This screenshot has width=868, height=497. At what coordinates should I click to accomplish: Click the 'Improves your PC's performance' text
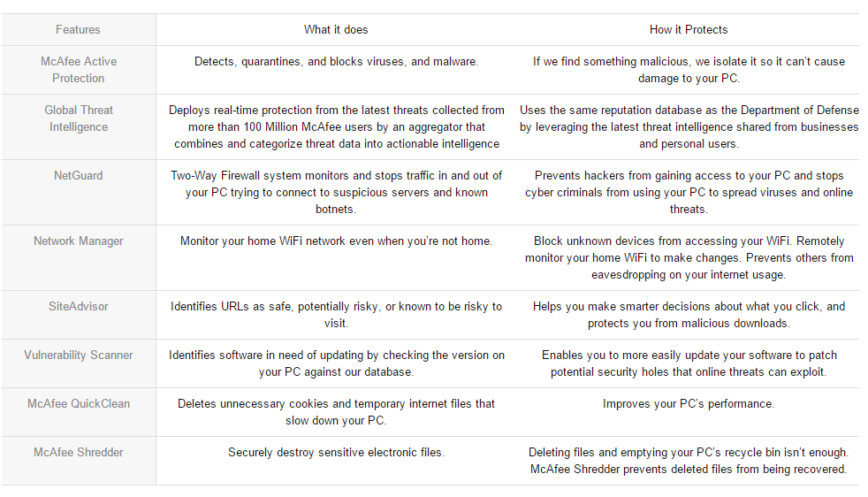[x=689, y=404]
